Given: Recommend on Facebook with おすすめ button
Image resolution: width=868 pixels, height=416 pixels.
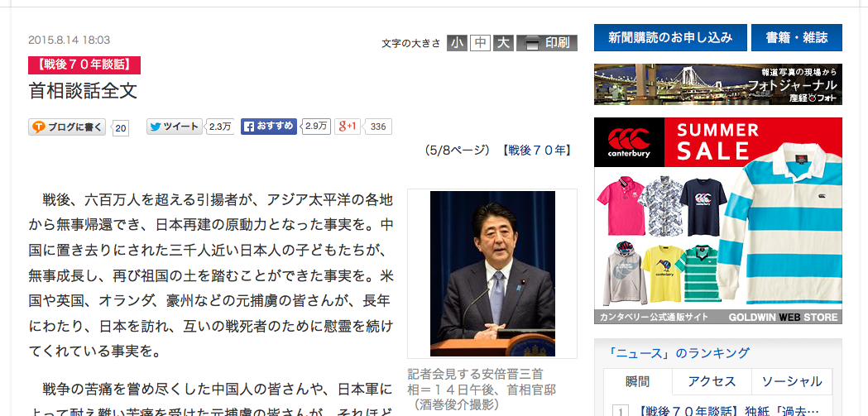Looking at the screenshot, I should [268, 127].
